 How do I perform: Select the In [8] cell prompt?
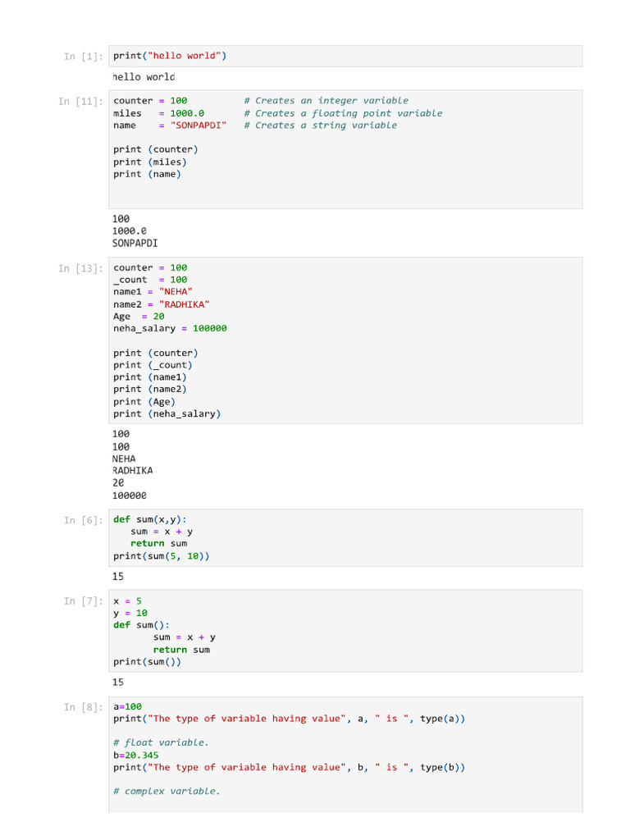point(84,707)
